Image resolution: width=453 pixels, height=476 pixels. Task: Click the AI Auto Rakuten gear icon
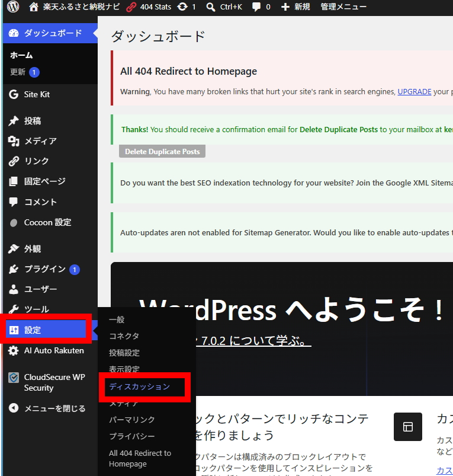pyautogui.click(x=14, y=350)
